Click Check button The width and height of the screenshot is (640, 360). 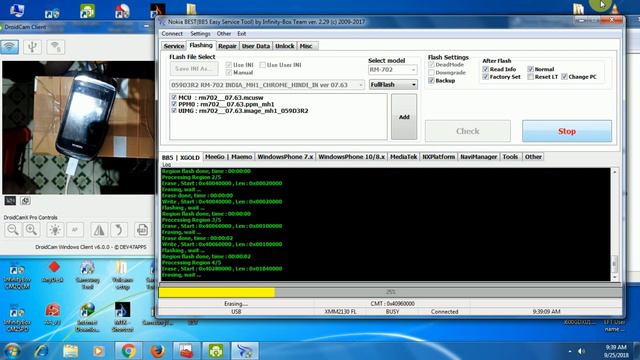(x=468, y=131)
